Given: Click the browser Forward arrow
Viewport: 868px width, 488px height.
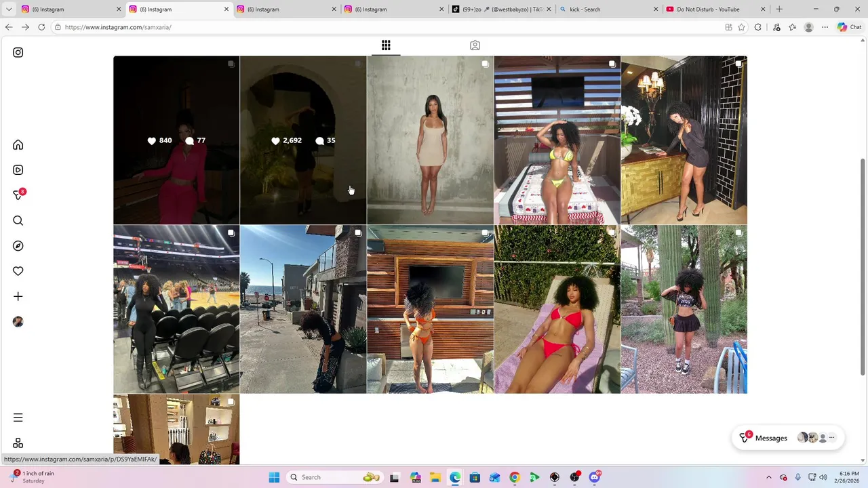Looking at the screenshot, I should pos(25,27).
